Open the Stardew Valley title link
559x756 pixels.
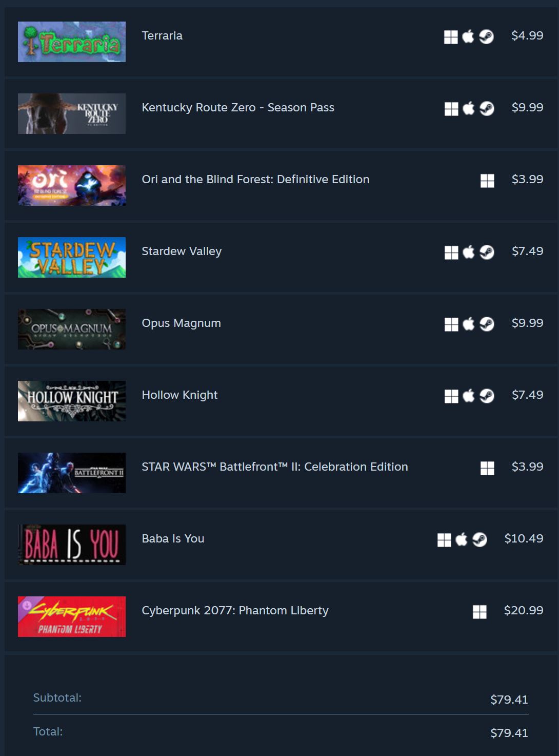(x=182, y=251)
